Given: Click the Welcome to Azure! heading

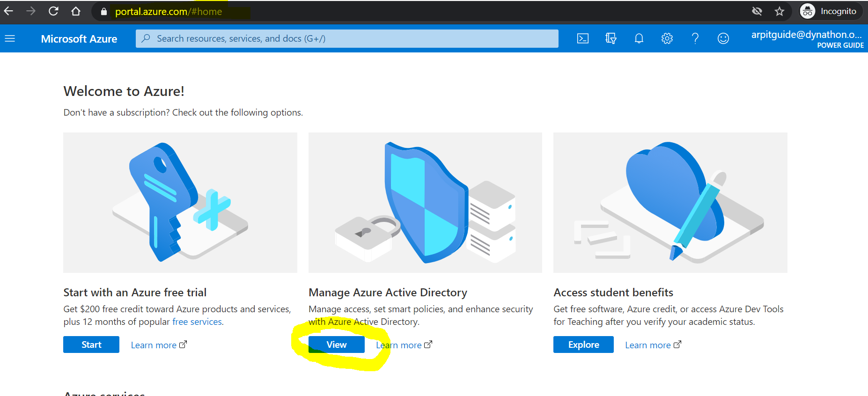Looking at the screenshot, I should pyautogui.click(x=124, y=91).
